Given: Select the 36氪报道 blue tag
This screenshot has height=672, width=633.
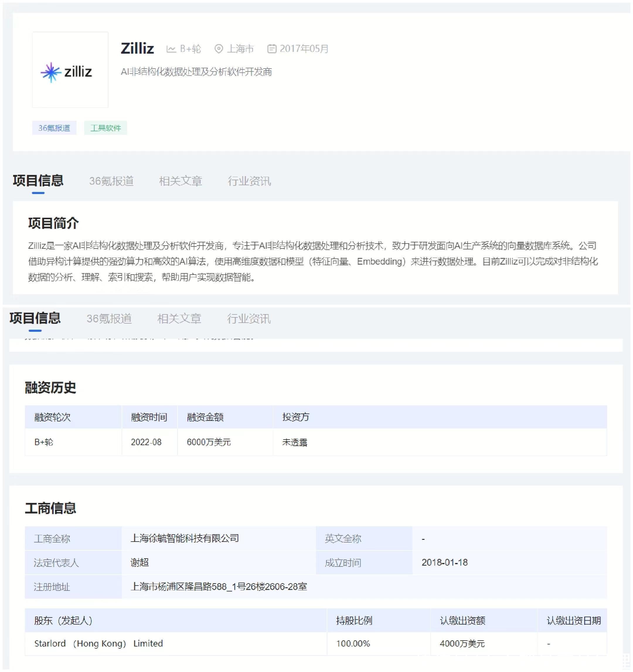Looking at the screenshot, I should [54, 128].
